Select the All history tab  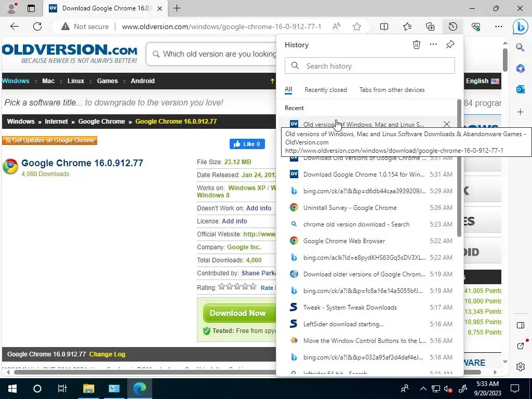[288, 89]
